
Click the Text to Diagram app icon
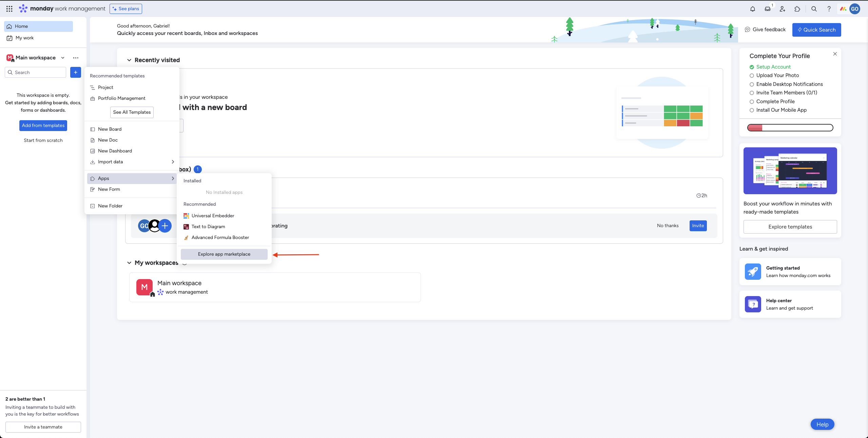tap(186, 227)
